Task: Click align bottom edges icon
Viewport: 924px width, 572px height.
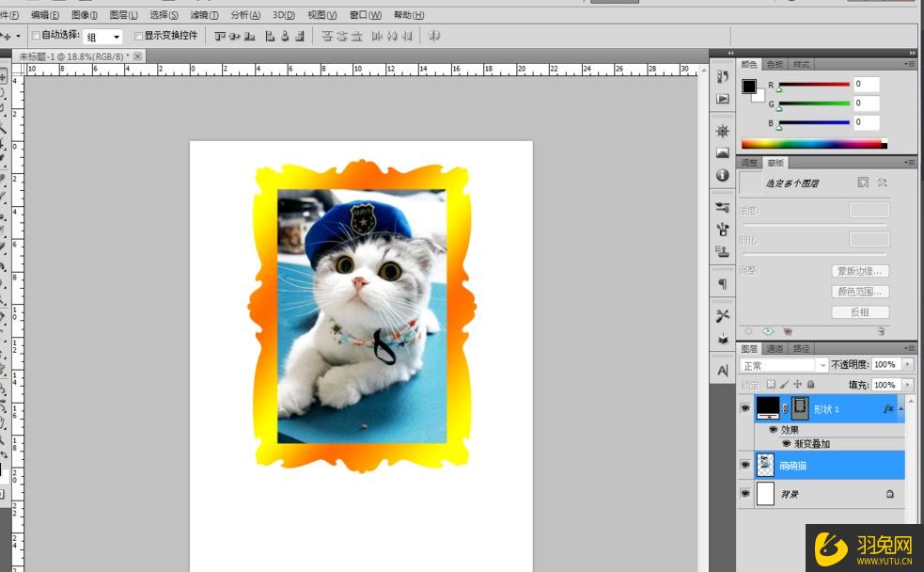Action: pyautogui.click(x=250, y=37)
